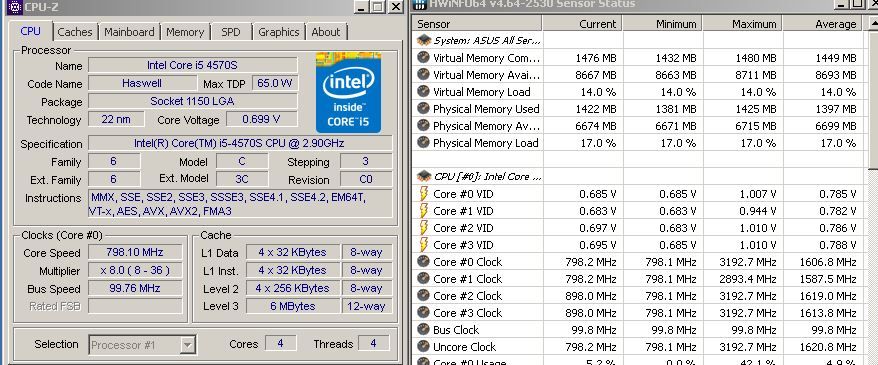Select the Memory tab in CPU-Z
Image resolution: width=878 pixels, height=365 pixels.
click(x=185, y=32)
